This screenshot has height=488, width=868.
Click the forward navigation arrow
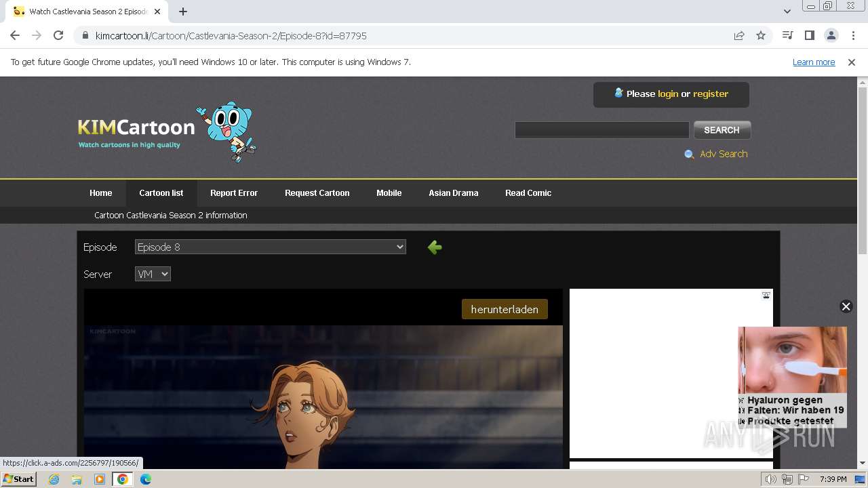37,35
